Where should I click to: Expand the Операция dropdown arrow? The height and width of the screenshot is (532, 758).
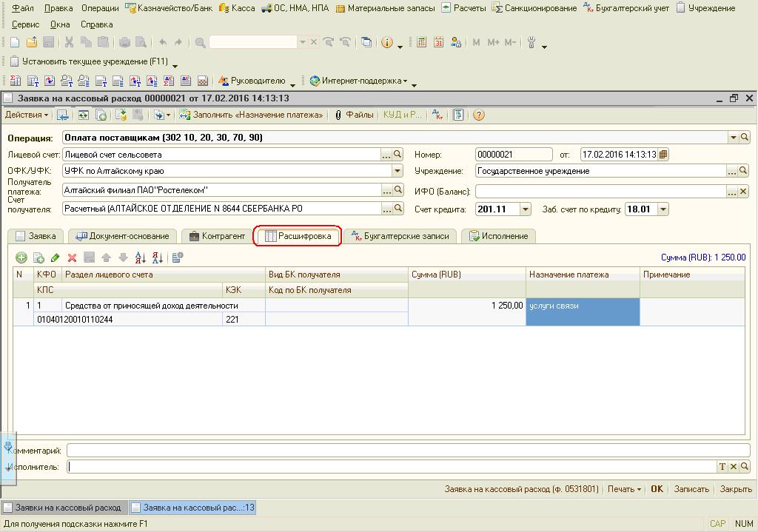734,138
